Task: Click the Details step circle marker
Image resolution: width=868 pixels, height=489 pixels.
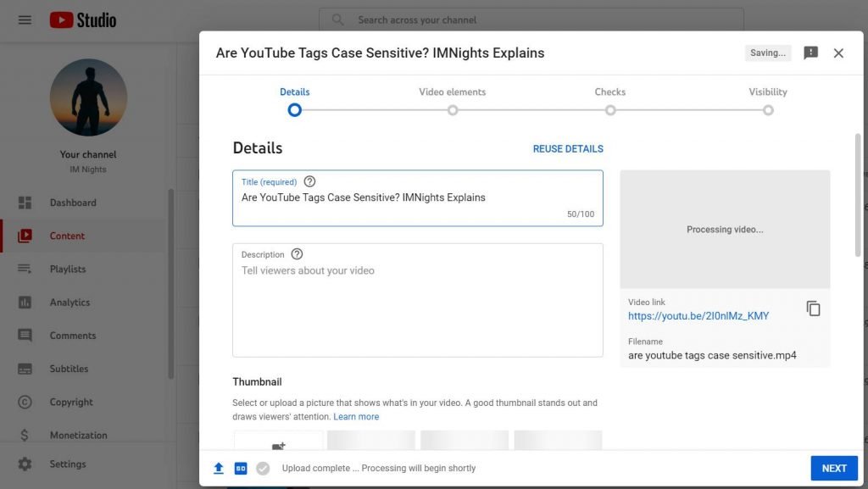Action: pyautogui.click(x=294, y=110)
